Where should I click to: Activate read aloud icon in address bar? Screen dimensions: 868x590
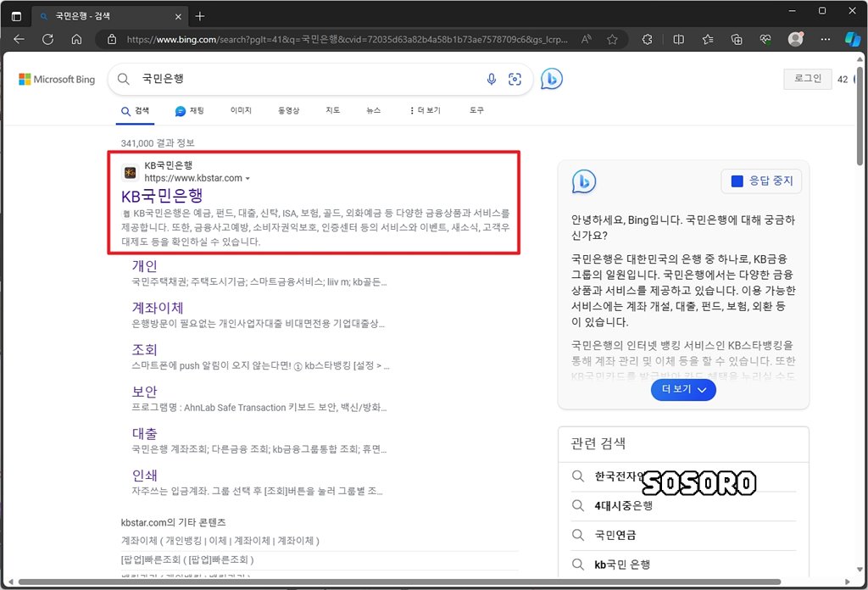coord(587,39)
